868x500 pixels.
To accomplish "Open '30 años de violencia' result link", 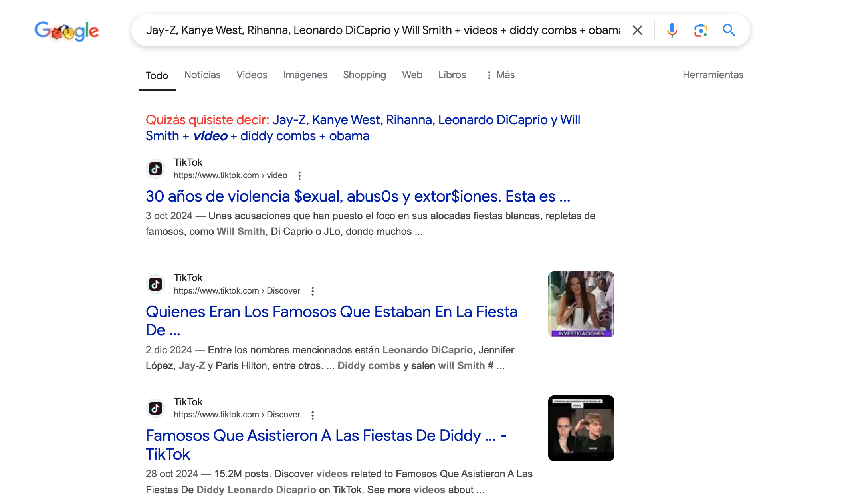I will (x=358, y=196).
